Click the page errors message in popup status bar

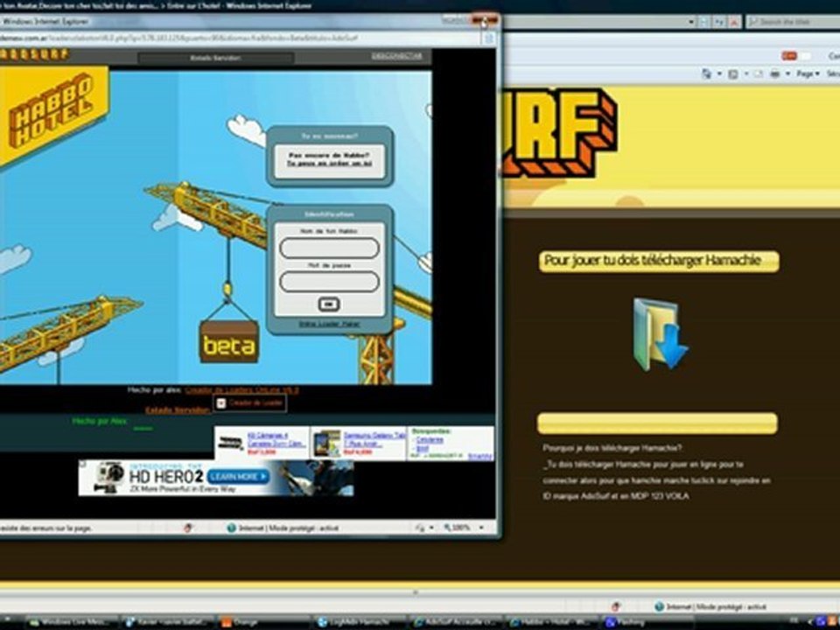coord(46,528)
